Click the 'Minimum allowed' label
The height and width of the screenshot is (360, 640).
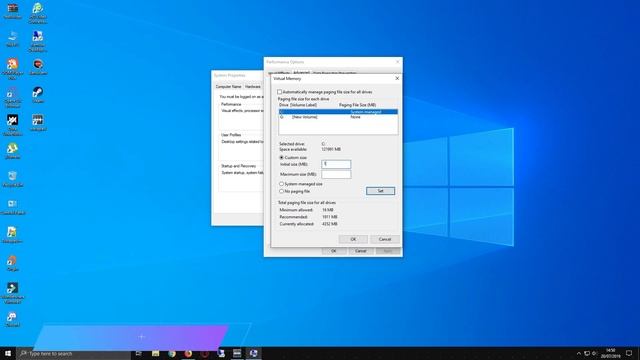click(x=296, y=210)
